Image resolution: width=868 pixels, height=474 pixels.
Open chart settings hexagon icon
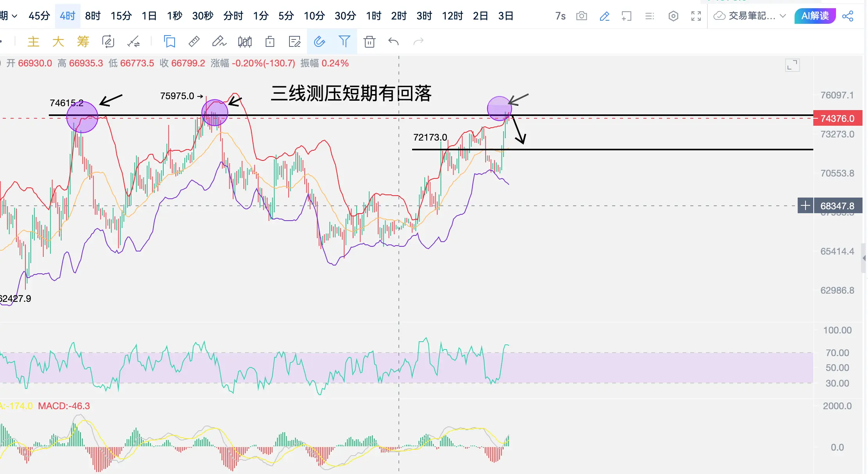[x=673, y=16]
